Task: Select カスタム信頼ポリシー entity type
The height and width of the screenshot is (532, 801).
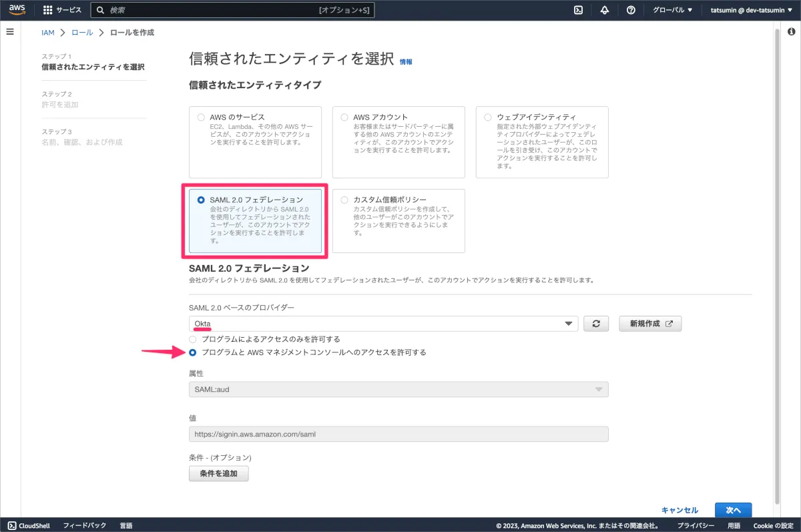Action: click(x=344, y=200)
